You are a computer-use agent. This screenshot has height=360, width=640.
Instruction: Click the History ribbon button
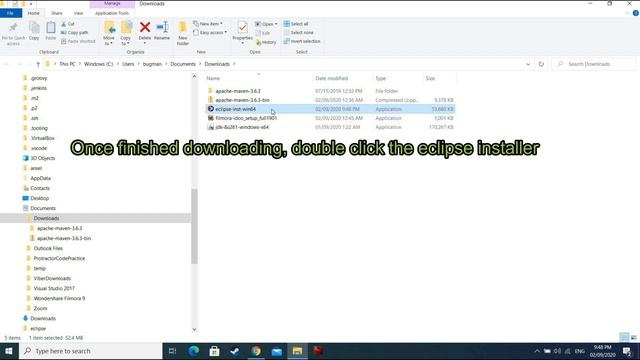coord(266,42)
